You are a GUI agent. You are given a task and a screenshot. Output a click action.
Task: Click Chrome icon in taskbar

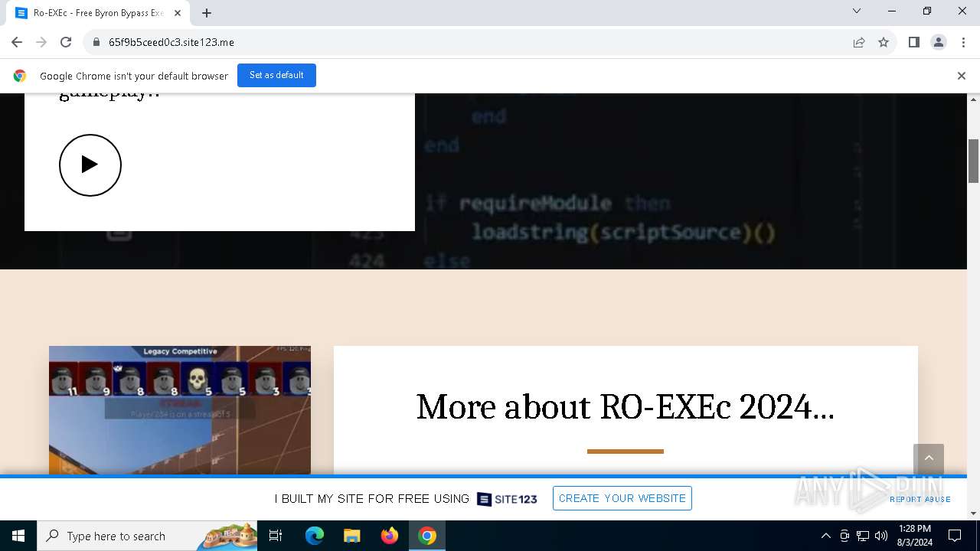pos(427,536)
